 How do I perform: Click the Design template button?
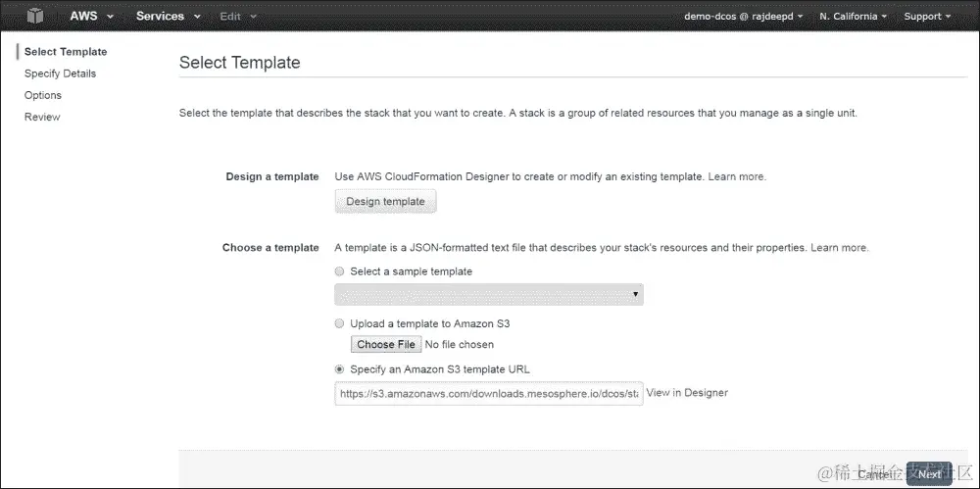click(x=385, y=201)
